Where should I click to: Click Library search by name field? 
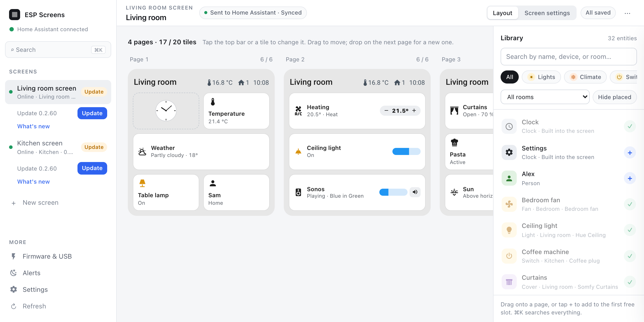click(x=569, y=57)
